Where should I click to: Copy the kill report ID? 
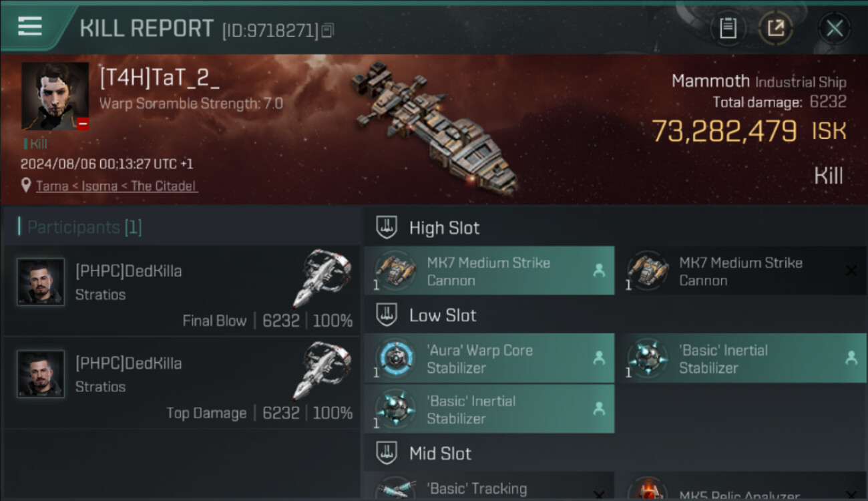tap(327, 30)
